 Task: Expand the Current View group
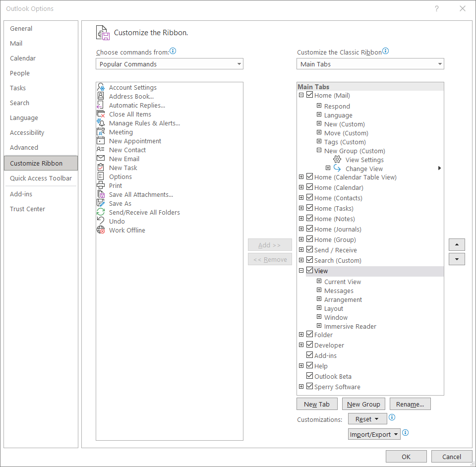tap(319, 281)
